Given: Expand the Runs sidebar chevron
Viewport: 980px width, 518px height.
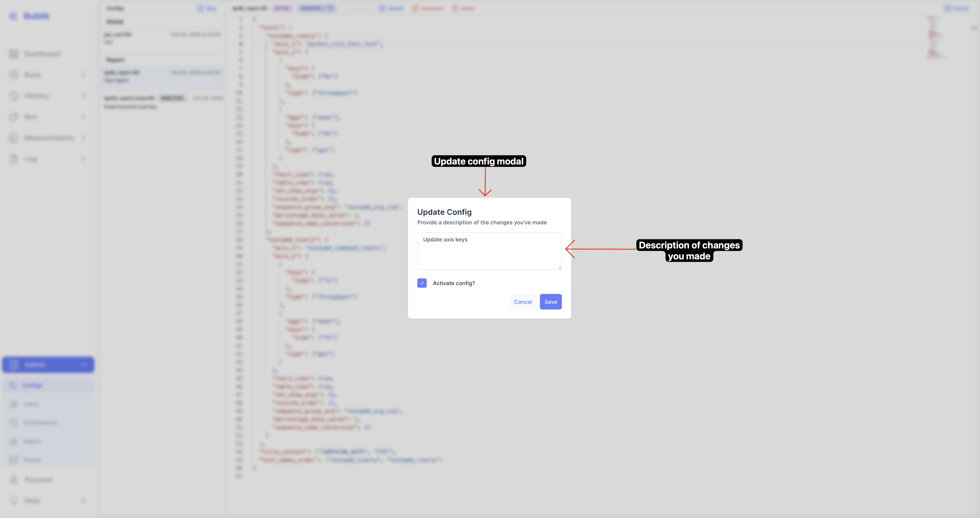Looking at the screenshot, I should 83,75.
